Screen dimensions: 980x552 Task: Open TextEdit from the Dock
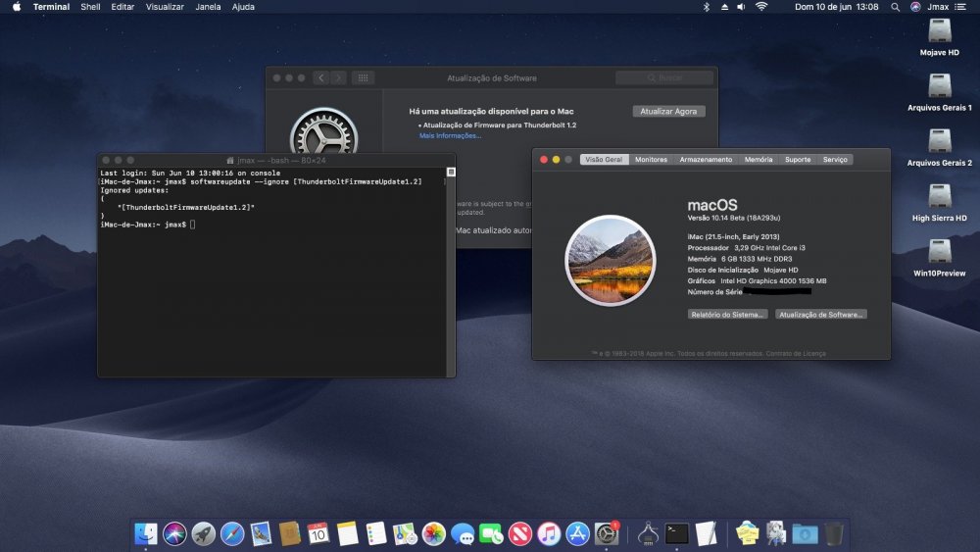coord(706,534)
